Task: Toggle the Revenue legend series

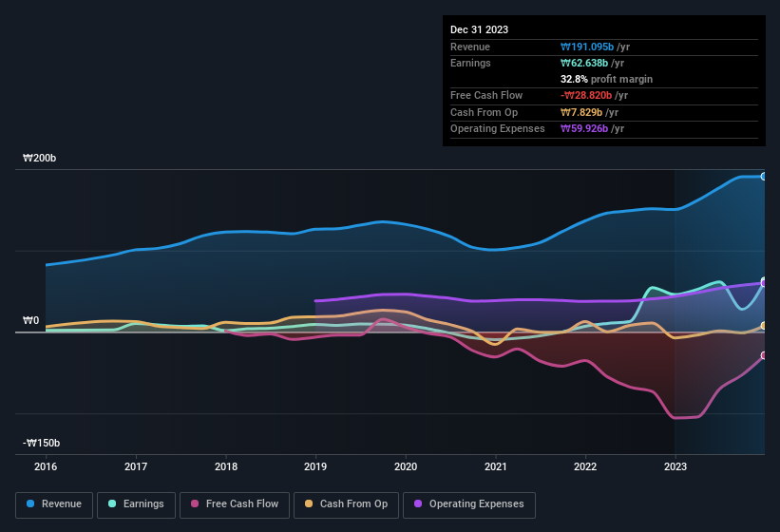Action: [x=54, y=503]
